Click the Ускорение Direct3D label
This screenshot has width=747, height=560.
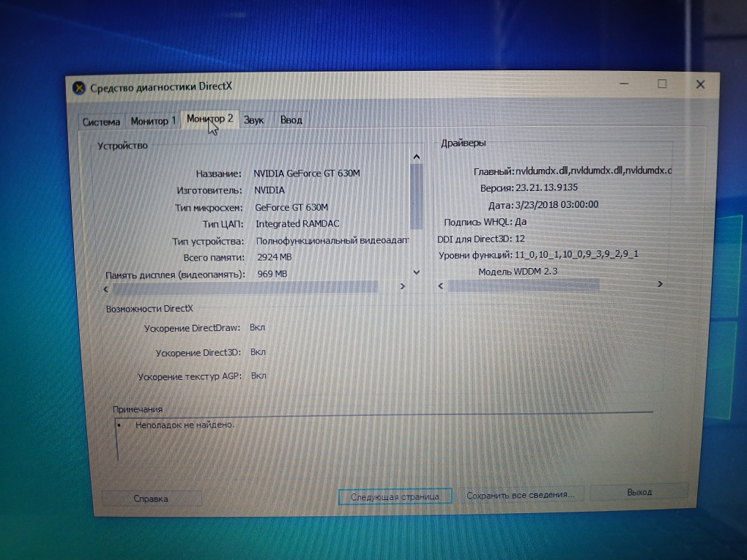pos(198,353)
